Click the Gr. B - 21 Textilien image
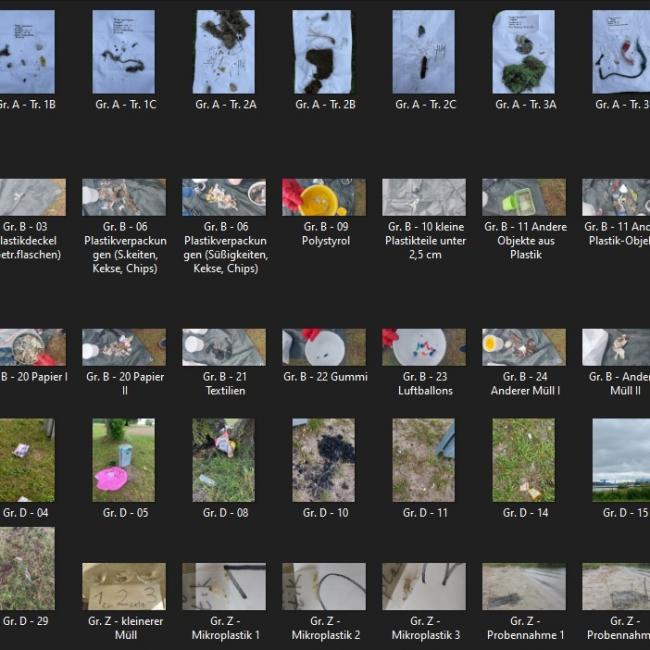Viewport: 650px width, 650px height. coord(224,347)
